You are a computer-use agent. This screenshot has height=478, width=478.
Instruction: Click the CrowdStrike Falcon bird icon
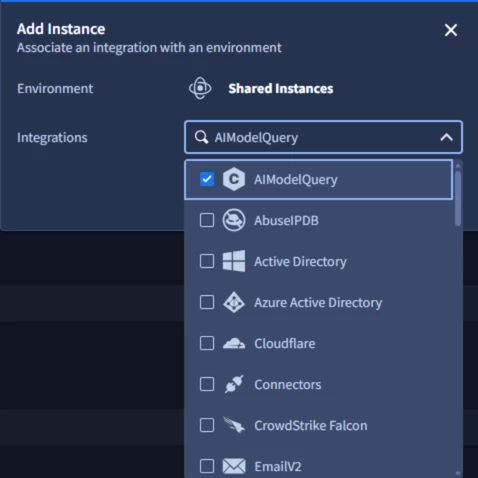coord(234,425)
